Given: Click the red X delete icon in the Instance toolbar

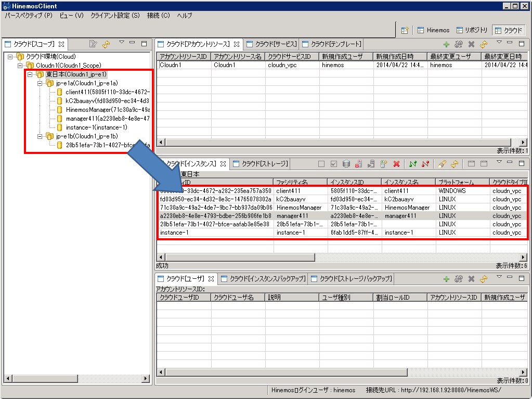Looking at the screenshot, I should pyautogui.click(x=396, y=164).
